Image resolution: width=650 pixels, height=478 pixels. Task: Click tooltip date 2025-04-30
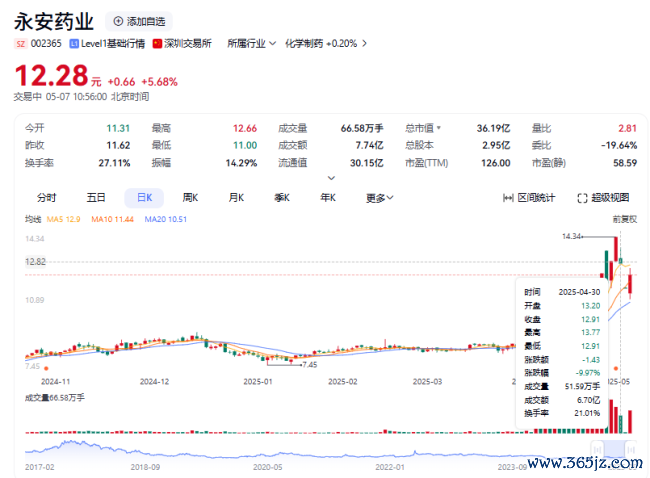click(x=579, y=292)
